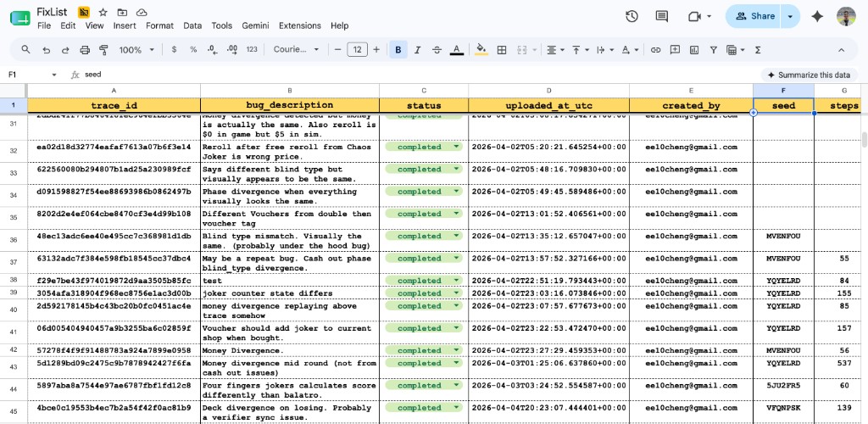Open the zoom 100% dropdown
The height and width of the screenshot is (424, 868).
pos(136,50)
